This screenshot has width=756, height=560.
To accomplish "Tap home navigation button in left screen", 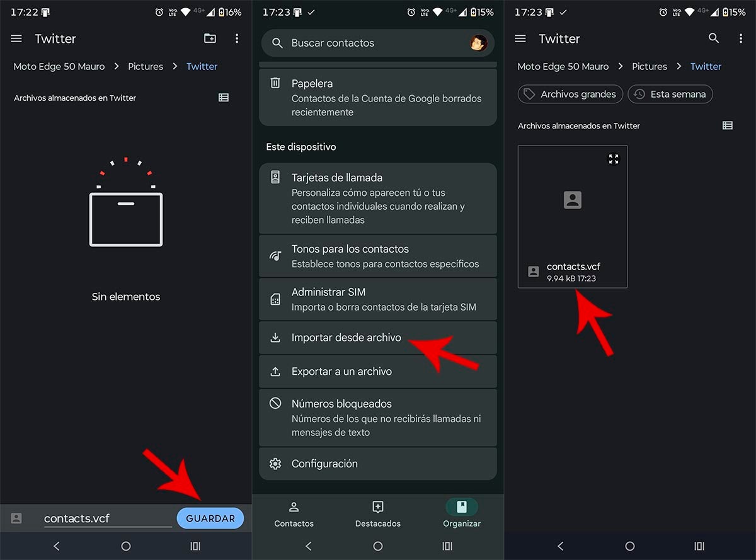I will point(126,546).
